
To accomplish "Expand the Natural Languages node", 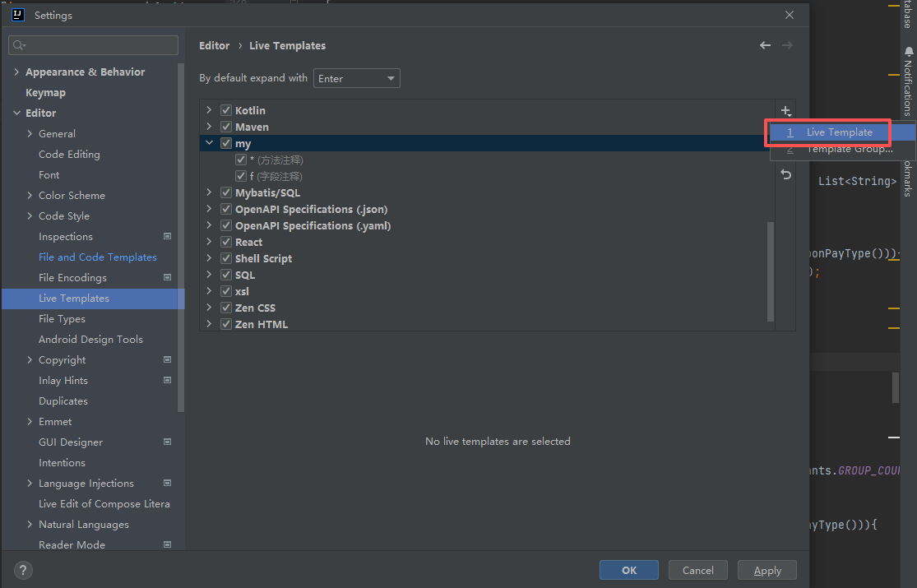I will point(30,524).
